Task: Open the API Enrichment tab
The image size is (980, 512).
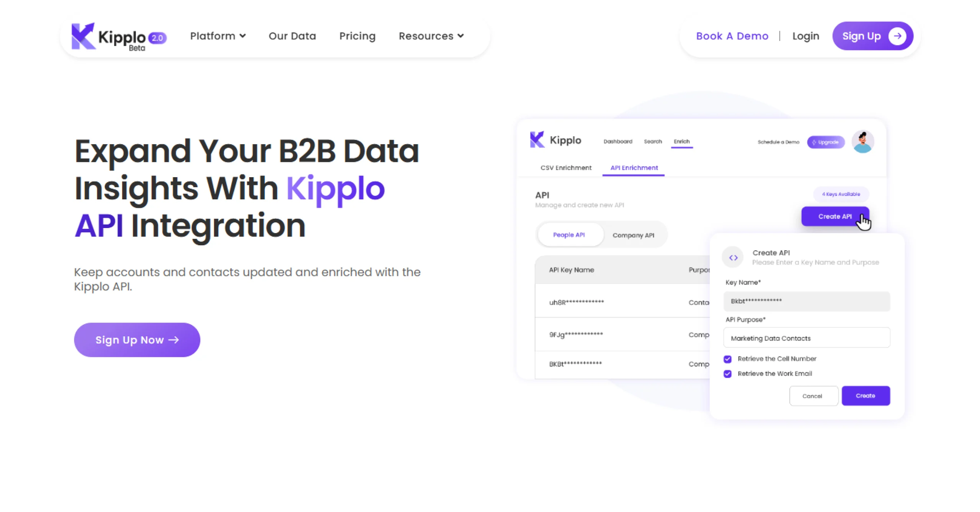Action: [634, 168]
